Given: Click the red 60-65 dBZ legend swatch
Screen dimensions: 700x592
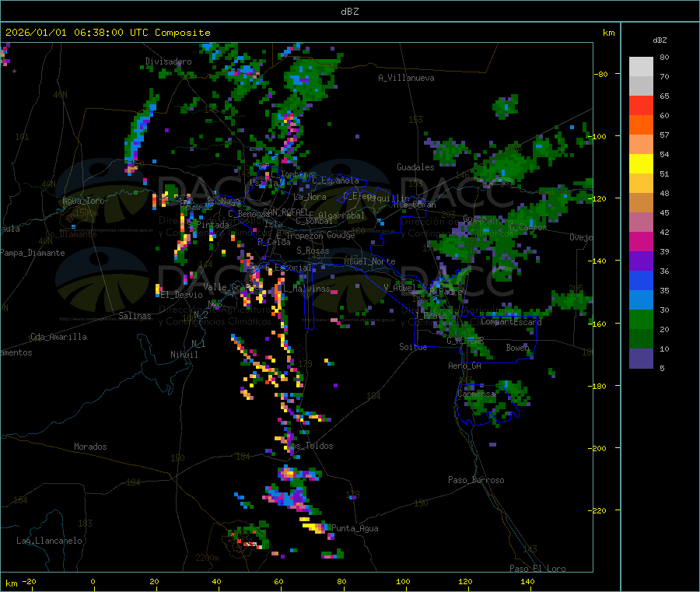Looking at the screenshot, I should click(x=641, y=105).
